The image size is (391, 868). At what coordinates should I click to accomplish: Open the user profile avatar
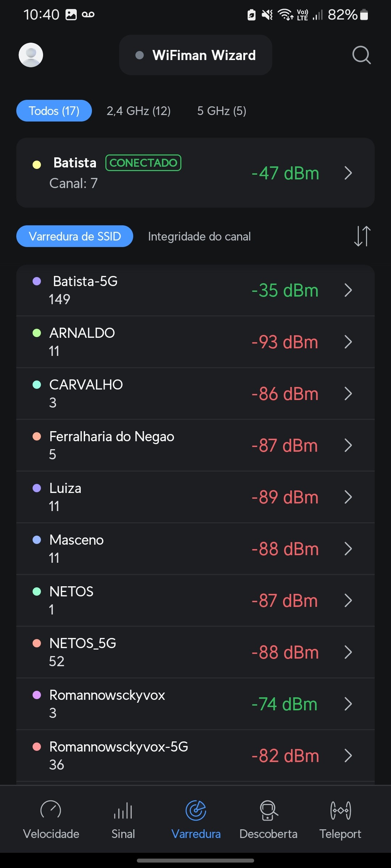click(x=31, y=55)
